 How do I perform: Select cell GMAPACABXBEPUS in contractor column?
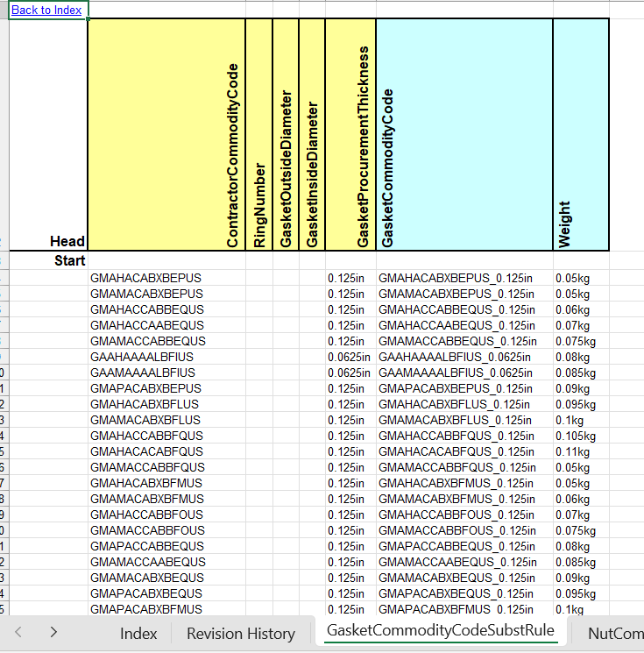[x=166, y=388]
